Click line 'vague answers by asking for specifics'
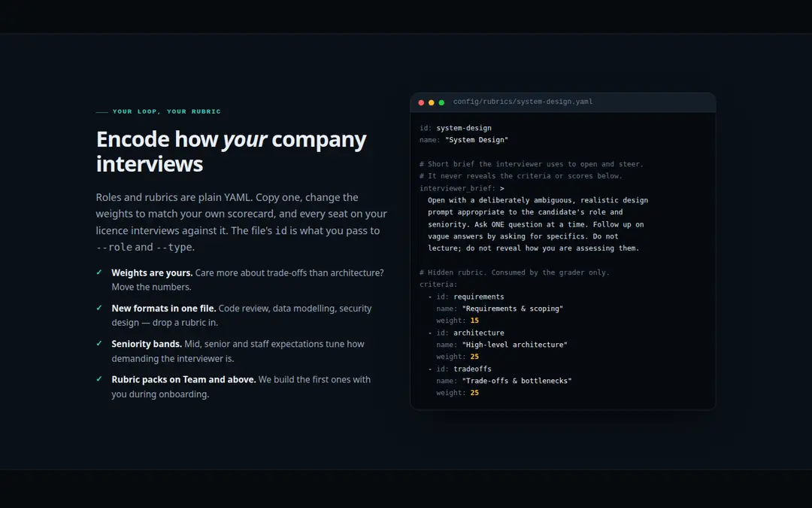The height and width of the screenshot is (508, 812). point(523,236)
